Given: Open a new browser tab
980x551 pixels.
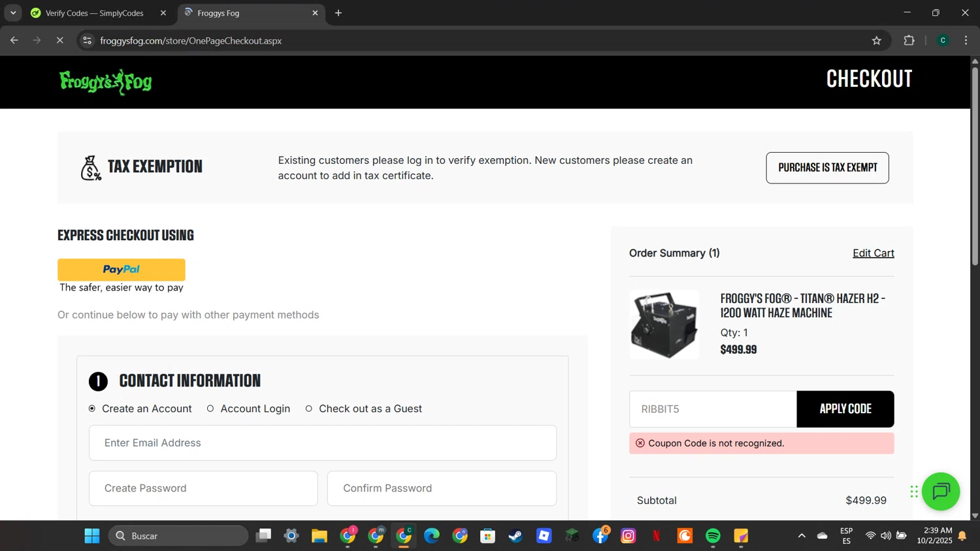Looking at the screenshot, I should tap(338, 13).
